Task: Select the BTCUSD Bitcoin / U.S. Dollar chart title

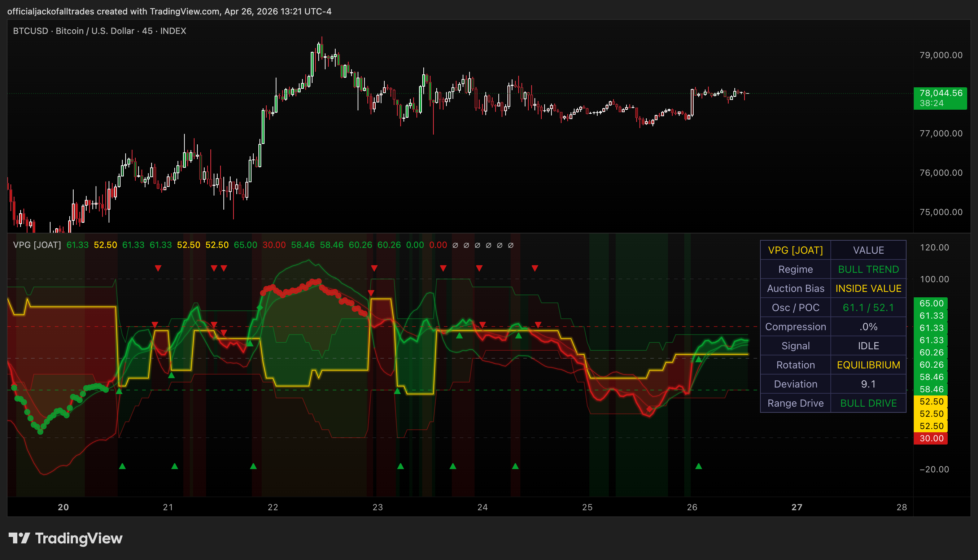Action: [100, 31]
